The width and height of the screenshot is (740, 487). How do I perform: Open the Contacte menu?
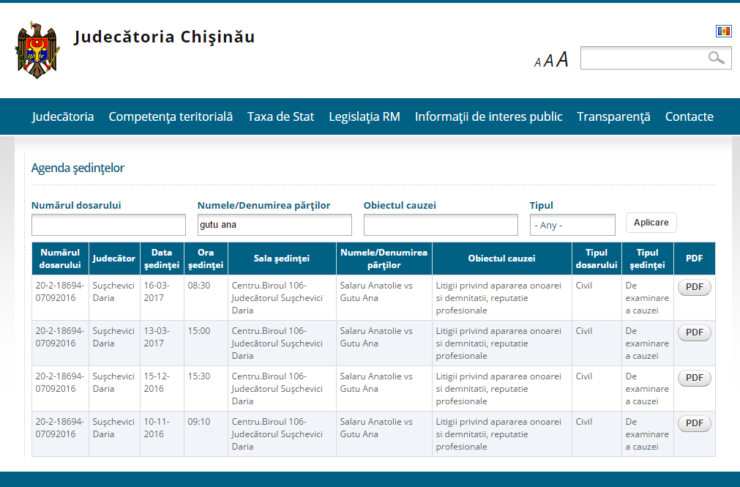689,117
